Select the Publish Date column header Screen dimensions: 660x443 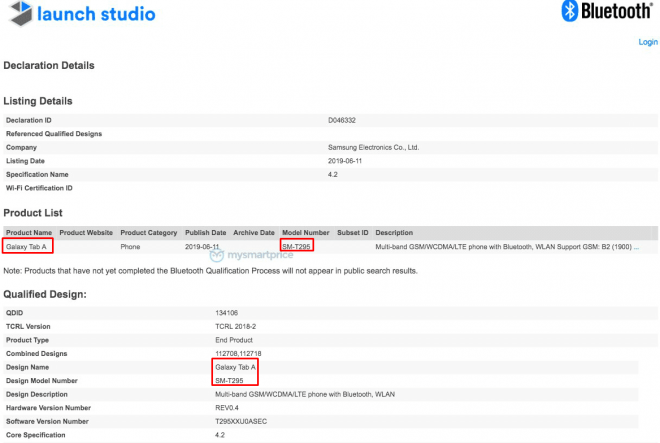[205, 232]
